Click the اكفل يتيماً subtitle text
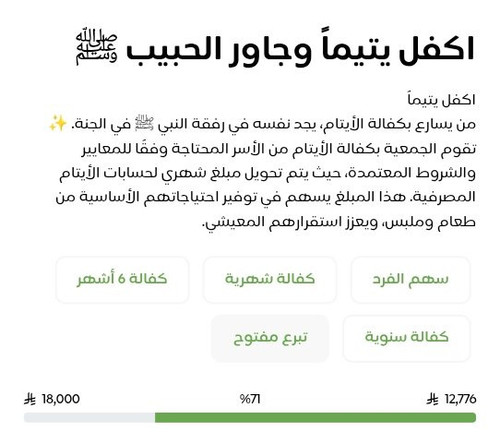Screen dimensions: 500x446 coord(442,100)
